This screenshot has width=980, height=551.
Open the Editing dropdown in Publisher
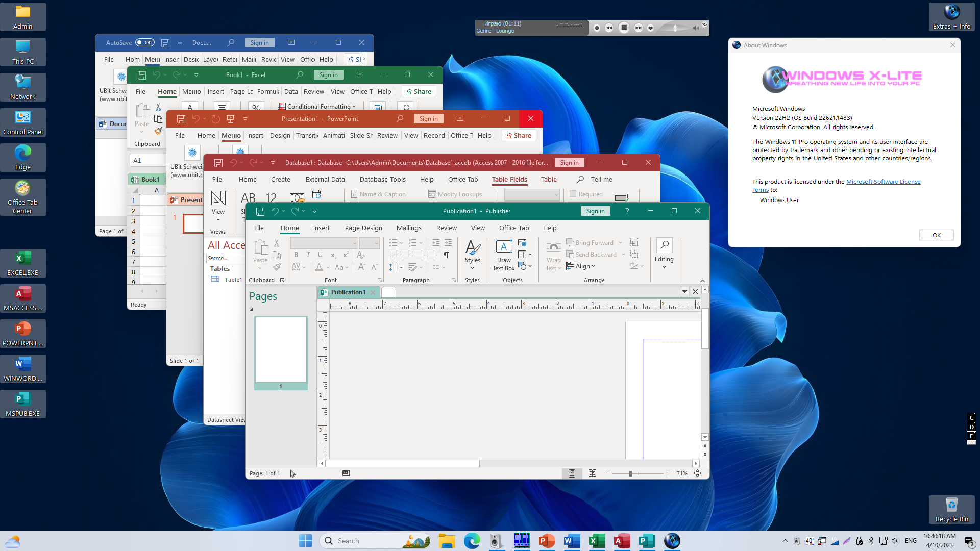[664, 254]
